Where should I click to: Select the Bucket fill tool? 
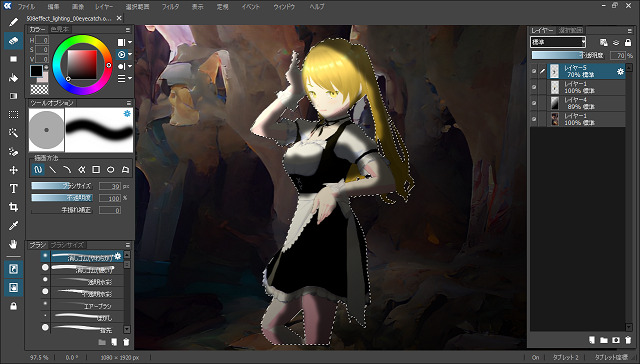13,78
